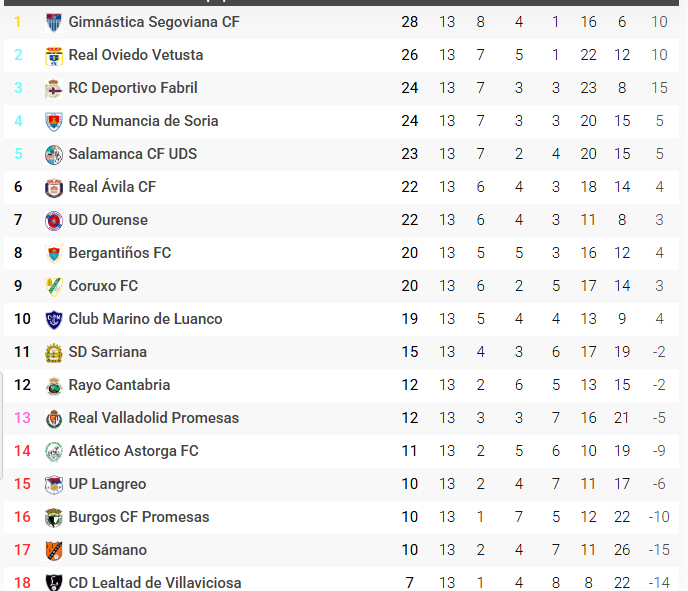Click position number 1 in the standings
Viewport: 688px width, 591px height.
point(18,22)
